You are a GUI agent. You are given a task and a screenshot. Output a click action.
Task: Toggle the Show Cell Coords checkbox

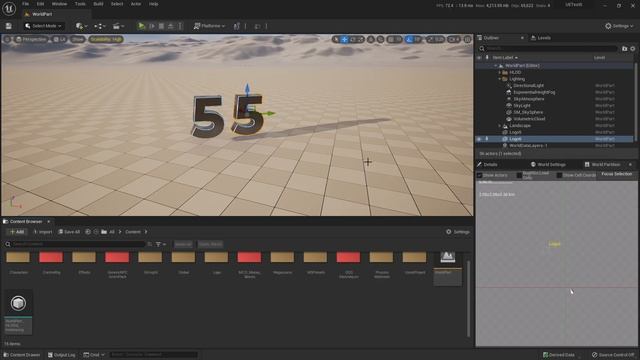point(560,175)
